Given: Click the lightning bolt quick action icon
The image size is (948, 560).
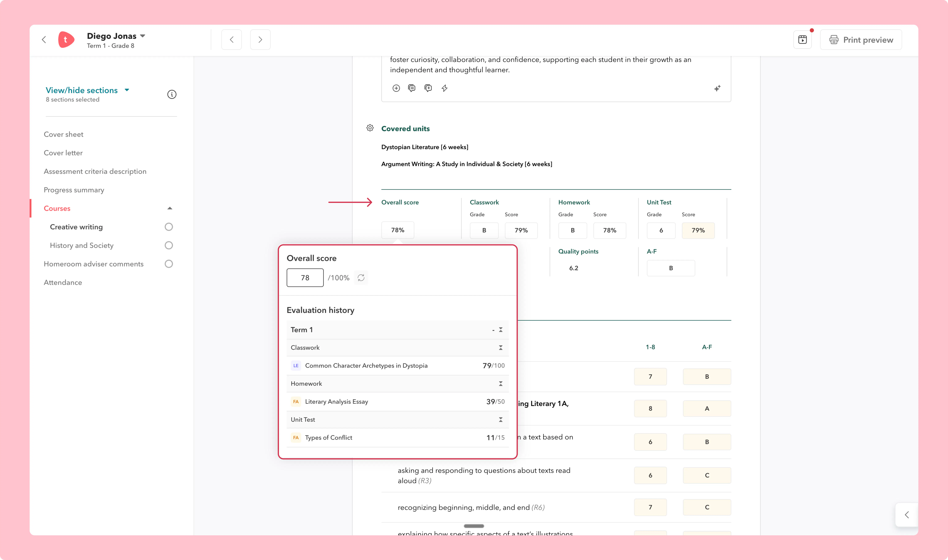Looking at the screenshot, I should [x=445, y=88].
